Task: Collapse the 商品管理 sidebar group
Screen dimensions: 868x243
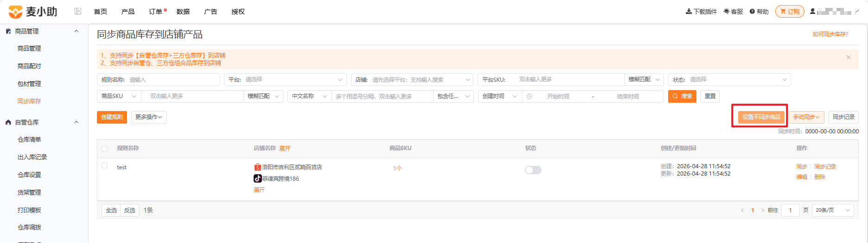Action: pos(77,31)
